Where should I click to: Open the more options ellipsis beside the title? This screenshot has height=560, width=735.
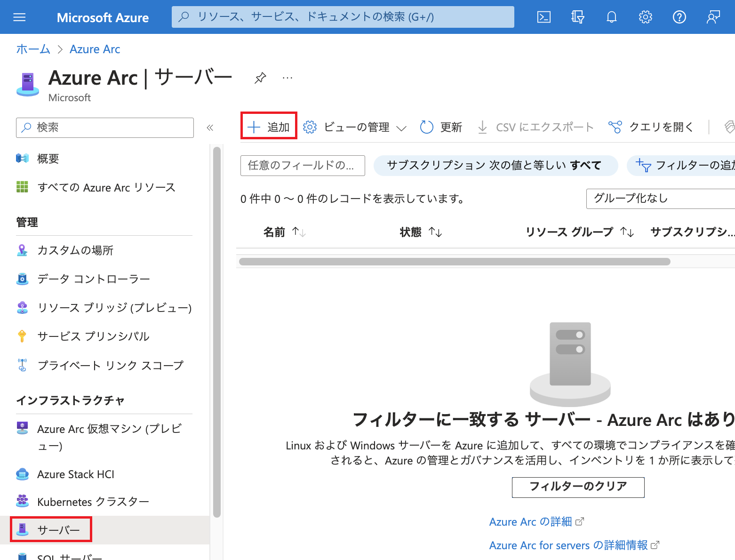[x=288, y=78]
